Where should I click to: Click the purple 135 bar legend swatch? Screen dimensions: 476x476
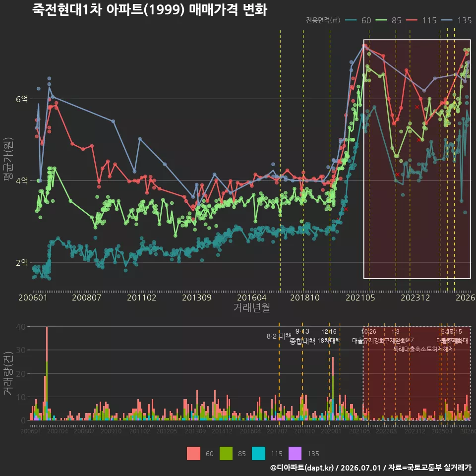coord(295,454)
